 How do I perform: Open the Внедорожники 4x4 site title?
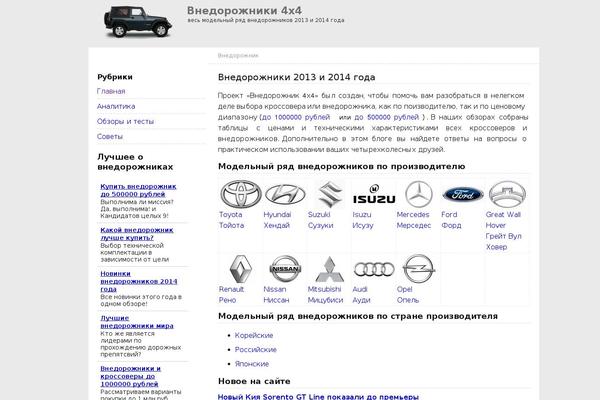click(x=244, y=10)
